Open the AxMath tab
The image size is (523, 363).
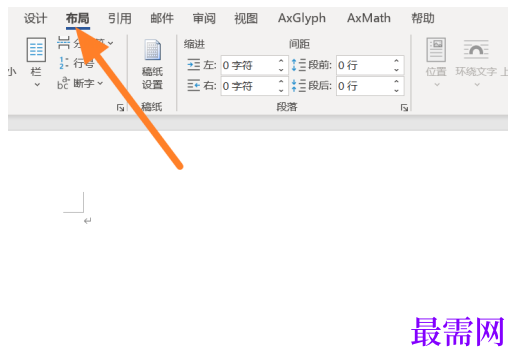coord(369,18)
